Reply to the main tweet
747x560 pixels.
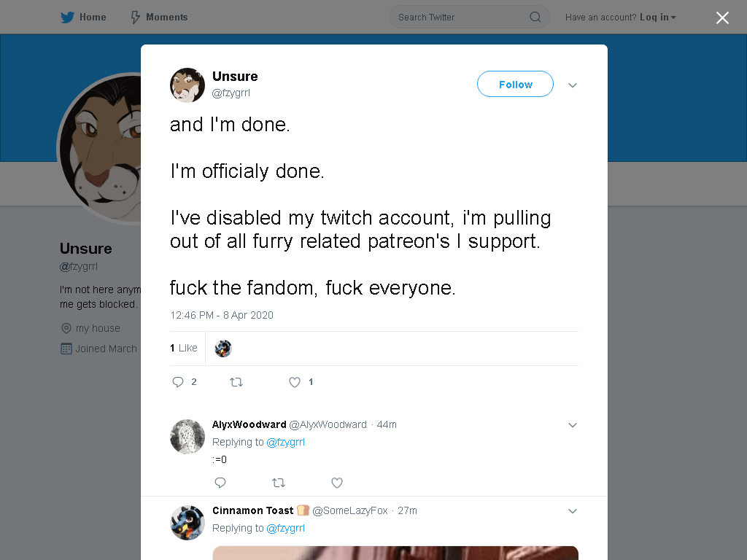(178, 382)
